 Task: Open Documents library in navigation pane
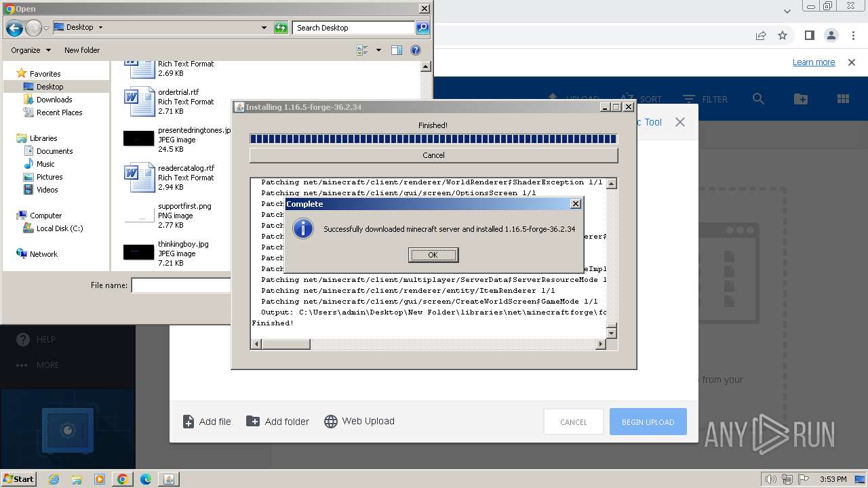[48, 151]
